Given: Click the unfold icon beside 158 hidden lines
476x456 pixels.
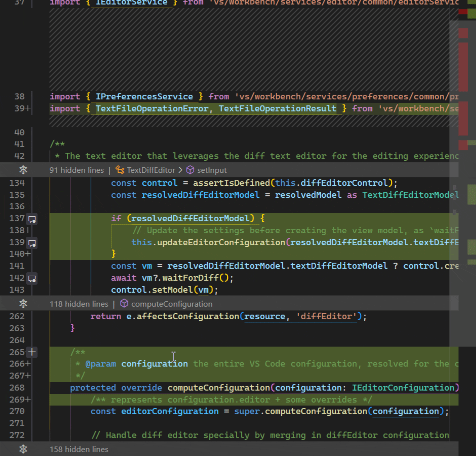Looking at the screenshot, I should 23,449.
